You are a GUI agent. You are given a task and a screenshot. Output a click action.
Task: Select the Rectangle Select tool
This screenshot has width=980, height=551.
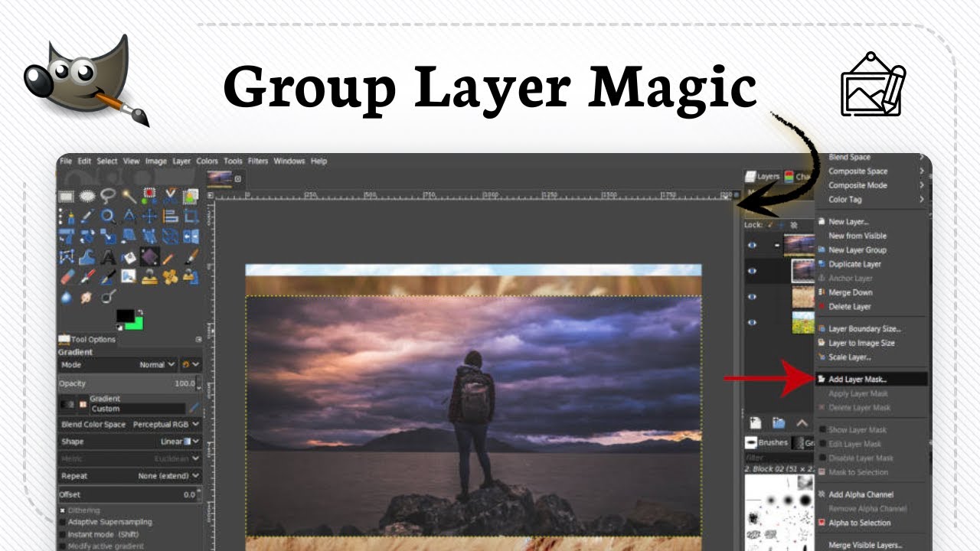point(67,196)
